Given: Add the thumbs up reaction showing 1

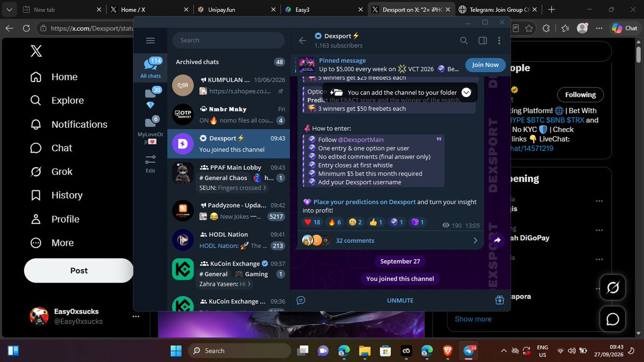Looking at the screenshot, I should (x=376, y=222).
